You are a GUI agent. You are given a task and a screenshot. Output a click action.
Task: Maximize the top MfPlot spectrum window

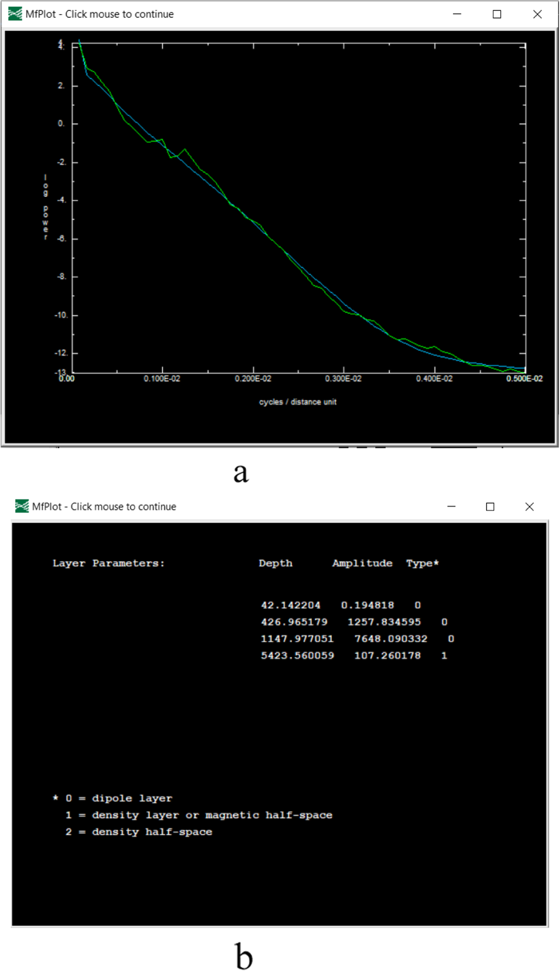pos(497,14)
